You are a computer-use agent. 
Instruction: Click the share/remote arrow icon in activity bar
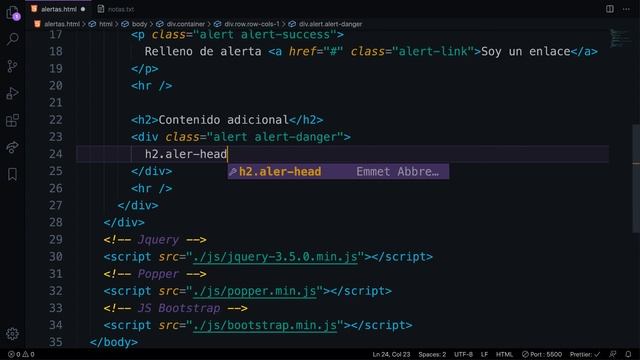pyautogui.click(x=12, y=147)
